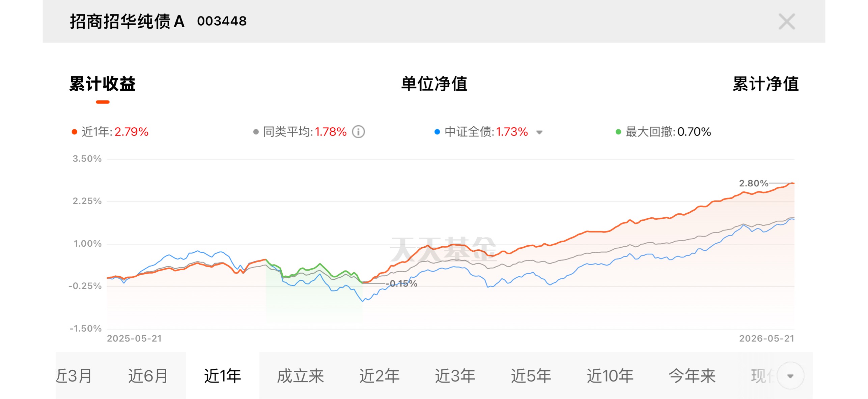Choose the 近10年 period

[x=610, y=376]
